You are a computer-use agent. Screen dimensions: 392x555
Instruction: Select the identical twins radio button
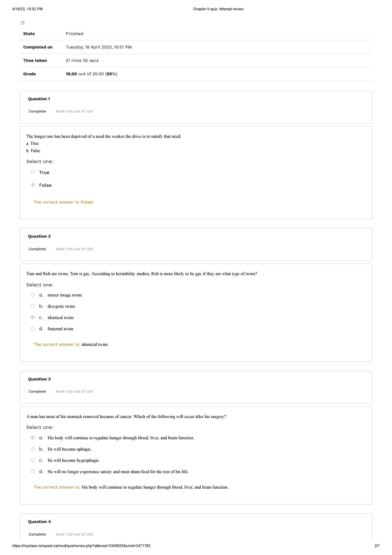pyautogui.click(x=33, y=318)
